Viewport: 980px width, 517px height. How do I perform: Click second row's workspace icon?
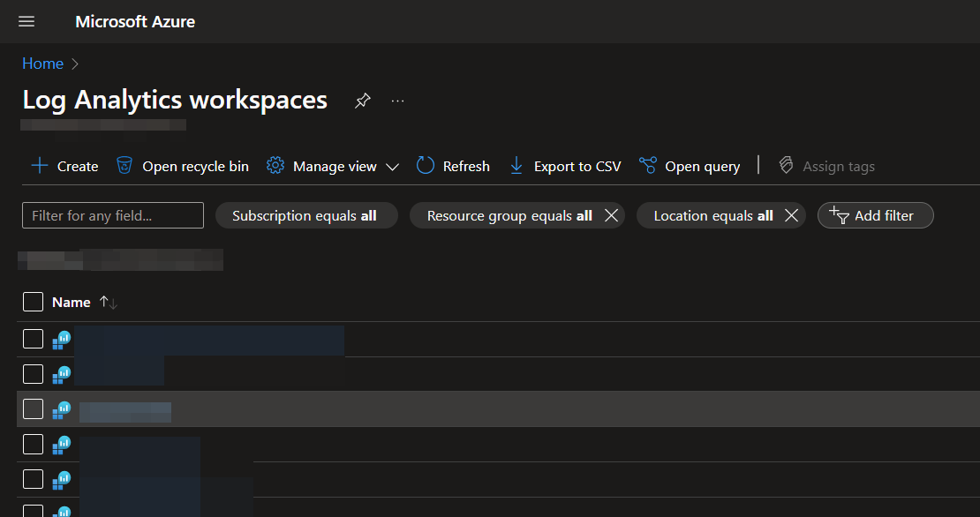61,375
